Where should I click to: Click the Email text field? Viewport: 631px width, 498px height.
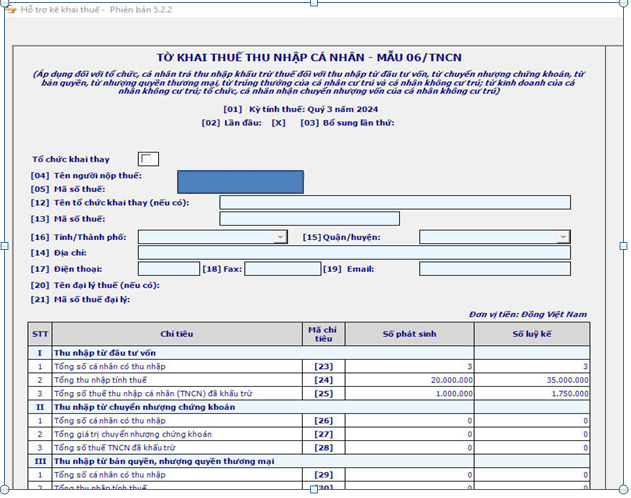pyautogui.click(x=494, y=269)
